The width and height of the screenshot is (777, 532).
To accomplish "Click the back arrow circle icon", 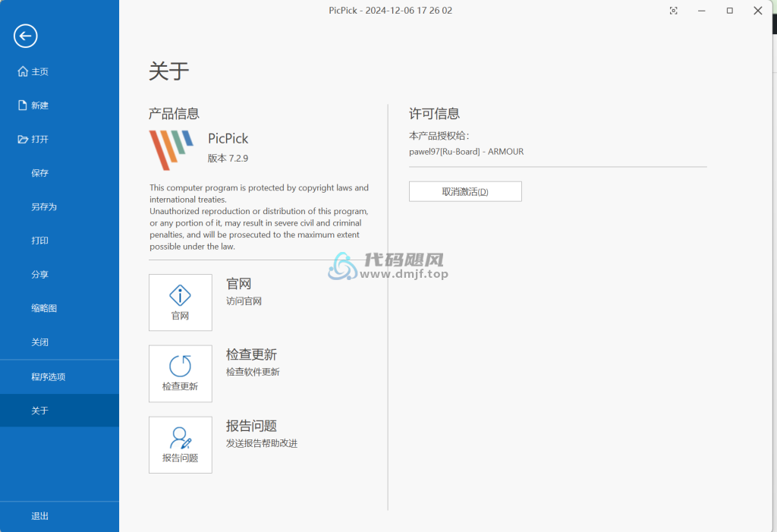I will pyautogui.click(x=25, y=36).
